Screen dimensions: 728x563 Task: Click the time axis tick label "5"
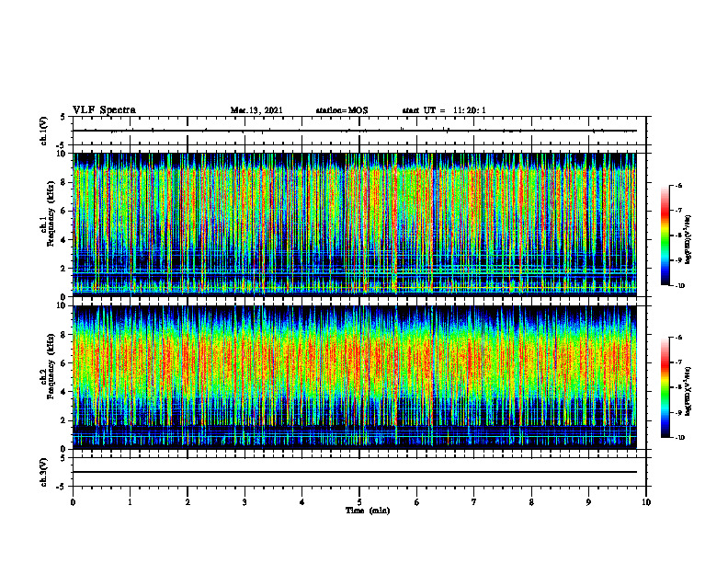click(x=359, y=502)
